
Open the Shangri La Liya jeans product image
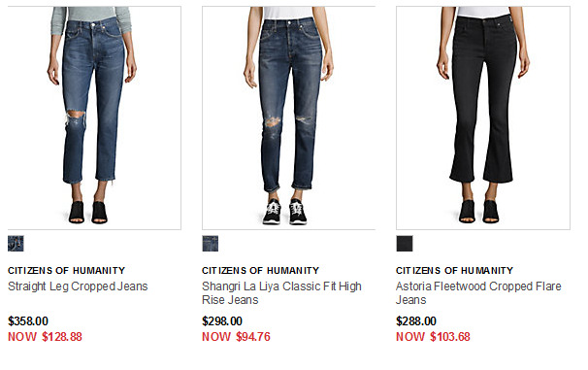click(x=289, y=118)
